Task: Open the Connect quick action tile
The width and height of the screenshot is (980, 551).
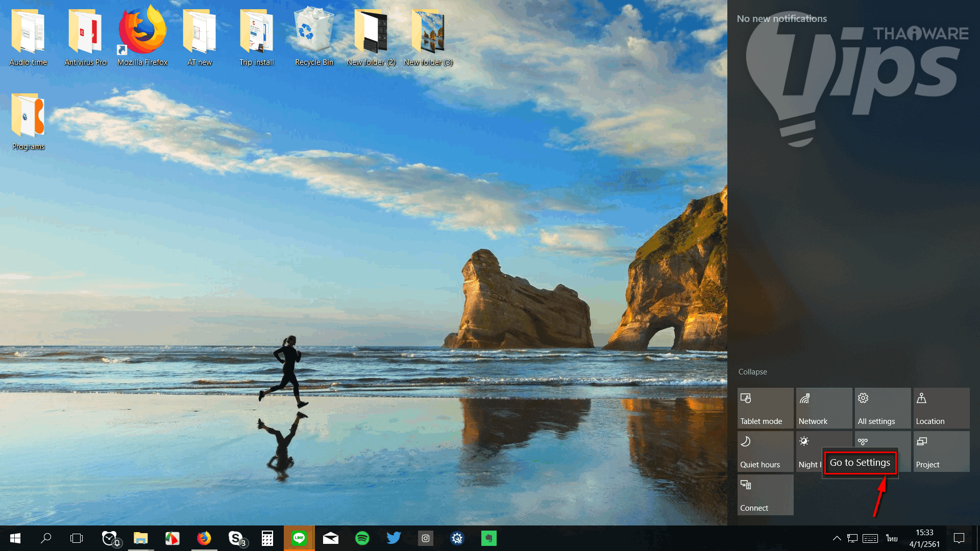Action: pos(765,495)
